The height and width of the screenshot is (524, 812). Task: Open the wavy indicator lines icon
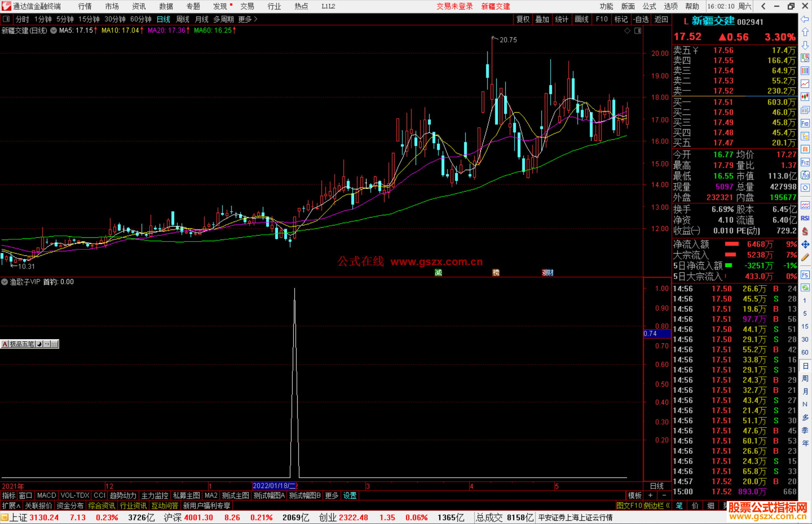click(805, 205)
